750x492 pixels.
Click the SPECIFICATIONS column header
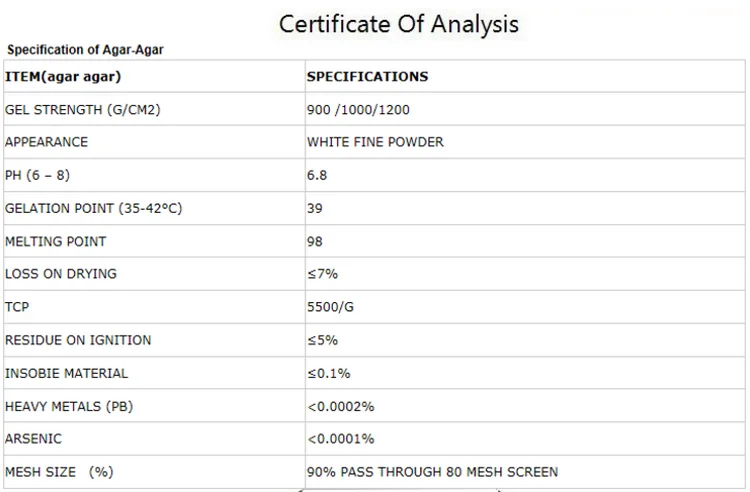[x=367, y=76]
